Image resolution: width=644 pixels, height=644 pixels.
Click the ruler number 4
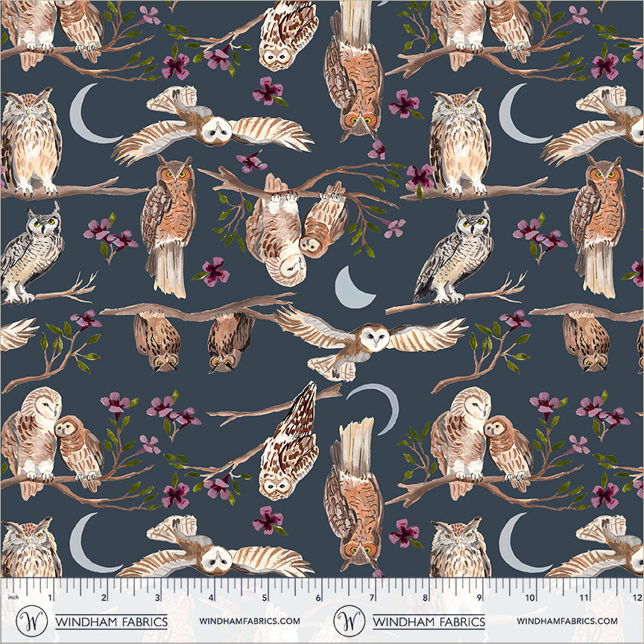[x=211, y=597]
